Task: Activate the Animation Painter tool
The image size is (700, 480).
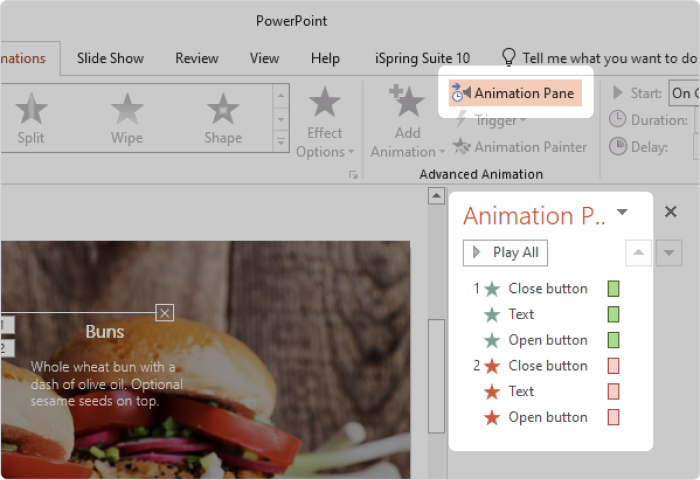Action: point(520,147)
